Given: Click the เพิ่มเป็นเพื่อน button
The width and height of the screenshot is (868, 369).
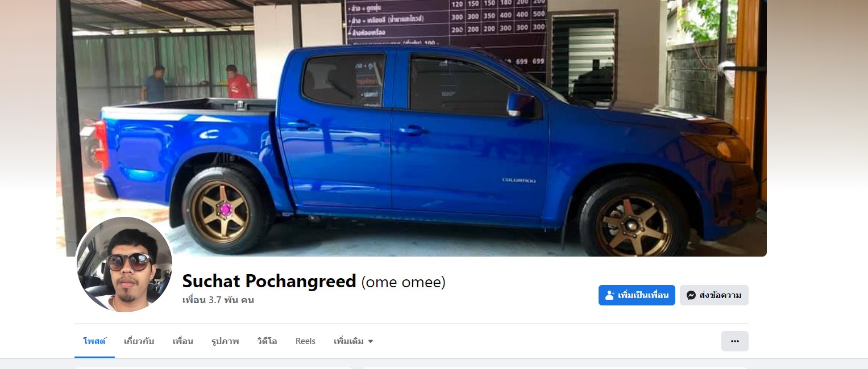Looking at the screenshot, I should point(637,295).
